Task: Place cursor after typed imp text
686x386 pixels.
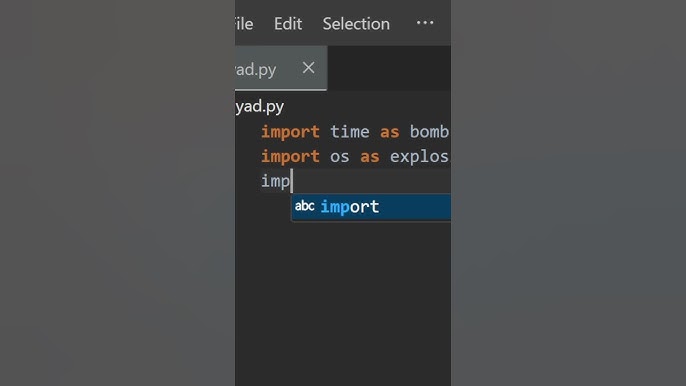Action: pos(291,181)
